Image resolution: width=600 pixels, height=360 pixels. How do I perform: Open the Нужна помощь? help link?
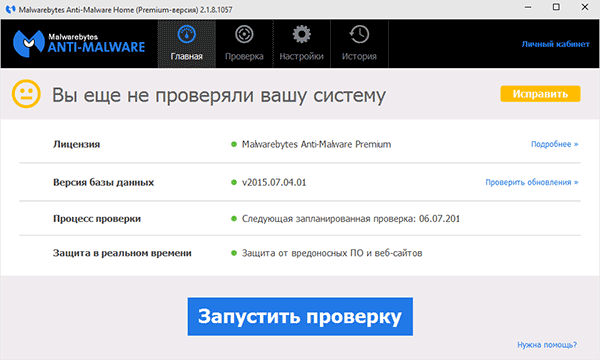[x=547, y=345]
